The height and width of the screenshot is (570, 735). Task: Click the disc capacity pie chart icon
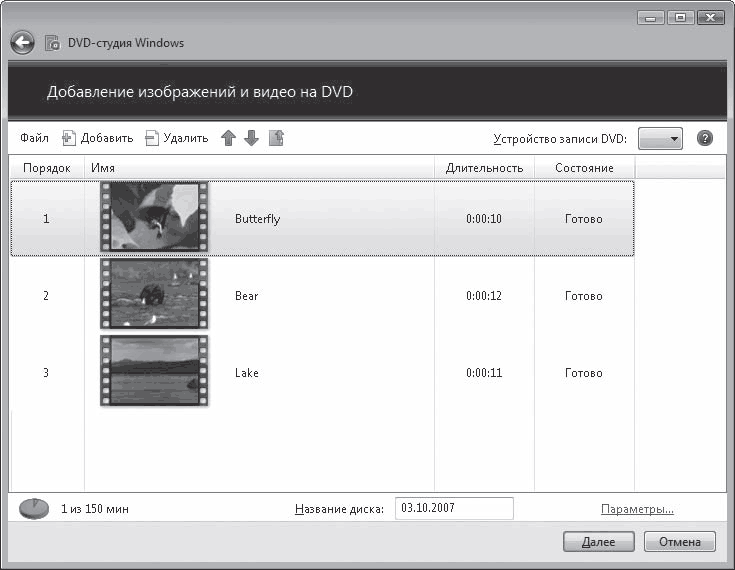point(34,509)
